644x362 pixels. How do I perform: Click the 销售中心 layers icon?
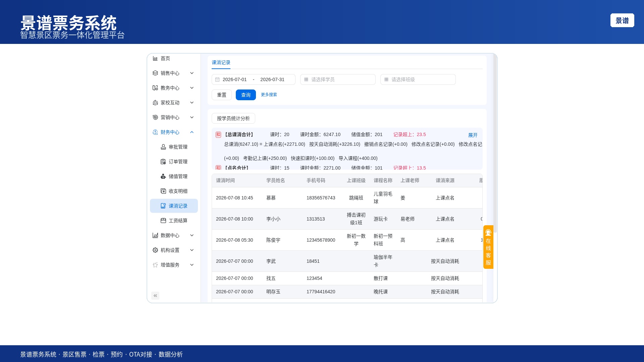[x=155, y=73]
